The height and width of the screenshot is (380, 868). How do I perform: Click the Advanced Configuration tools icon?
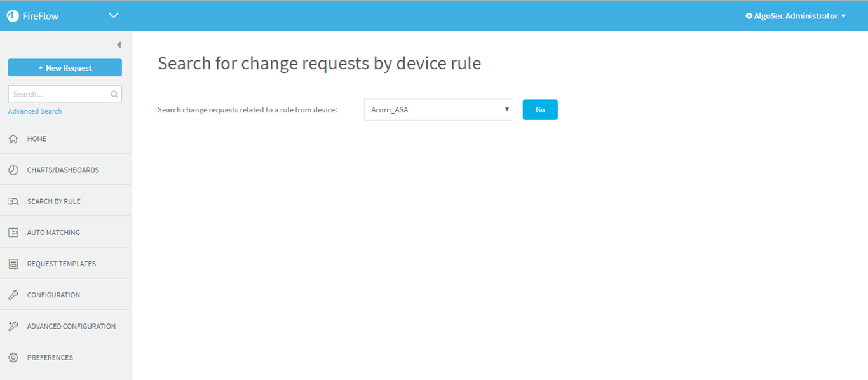(x=13, y=326)
